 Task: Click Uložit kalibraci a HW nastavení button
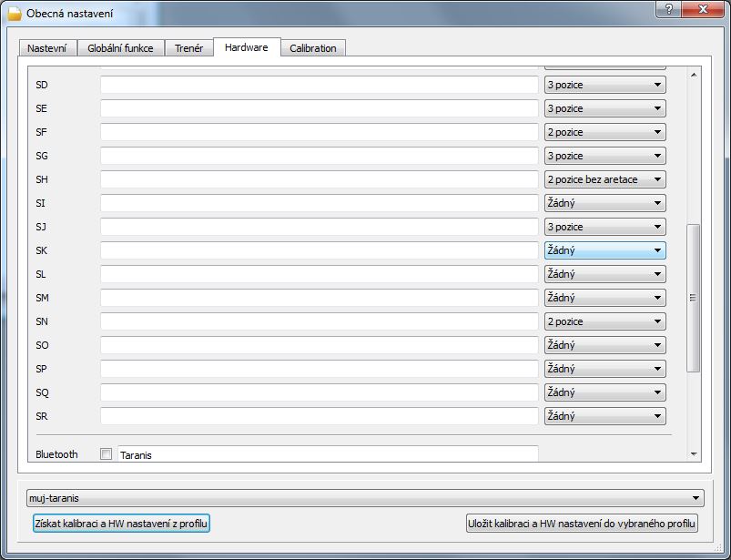coord(582,524)
